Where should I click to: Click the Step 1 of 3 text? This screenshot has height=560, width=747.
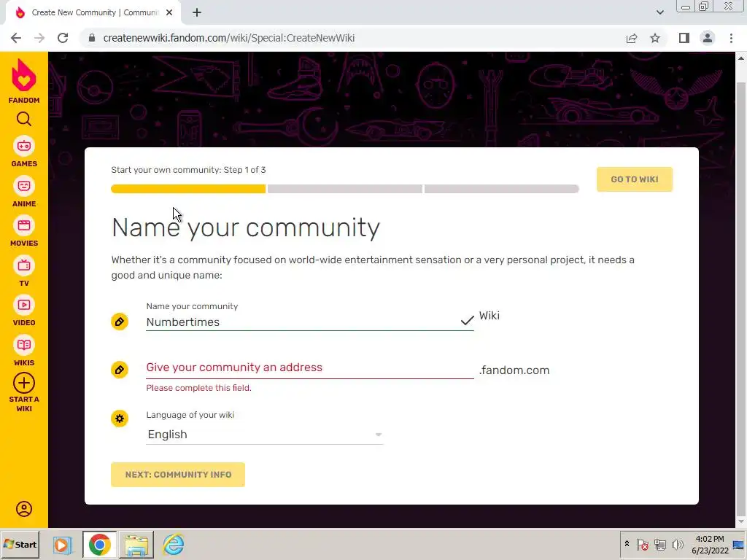click(x=244, y=170)
